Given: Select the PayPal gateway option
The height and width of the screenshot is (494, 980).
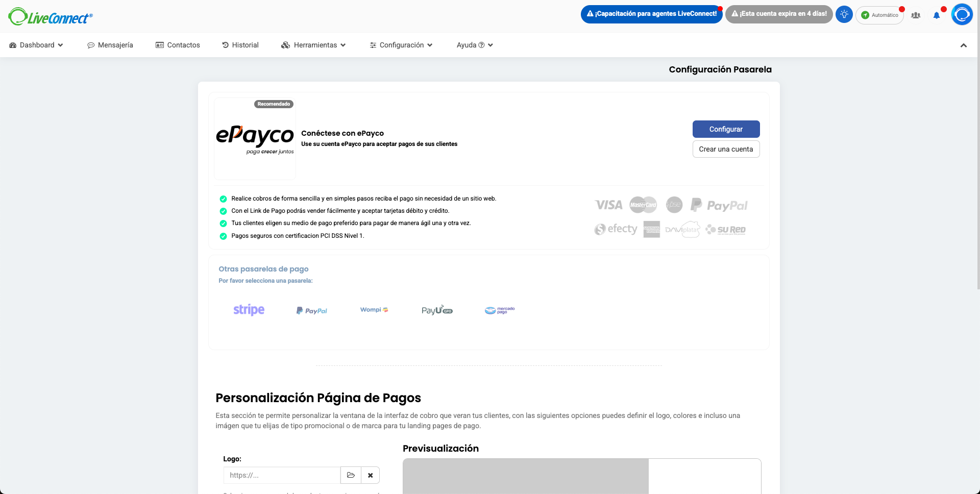Looking at the screenshot, I should [x=311, y=310].
